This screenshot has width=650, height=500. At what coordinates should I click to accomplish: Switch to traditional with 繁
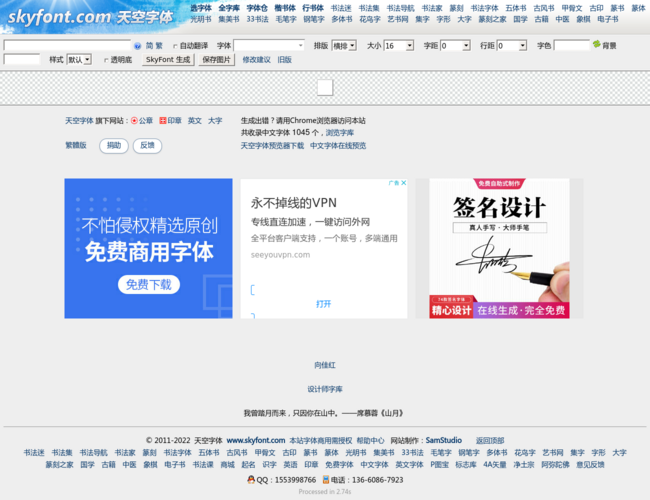tap(159, 46)
